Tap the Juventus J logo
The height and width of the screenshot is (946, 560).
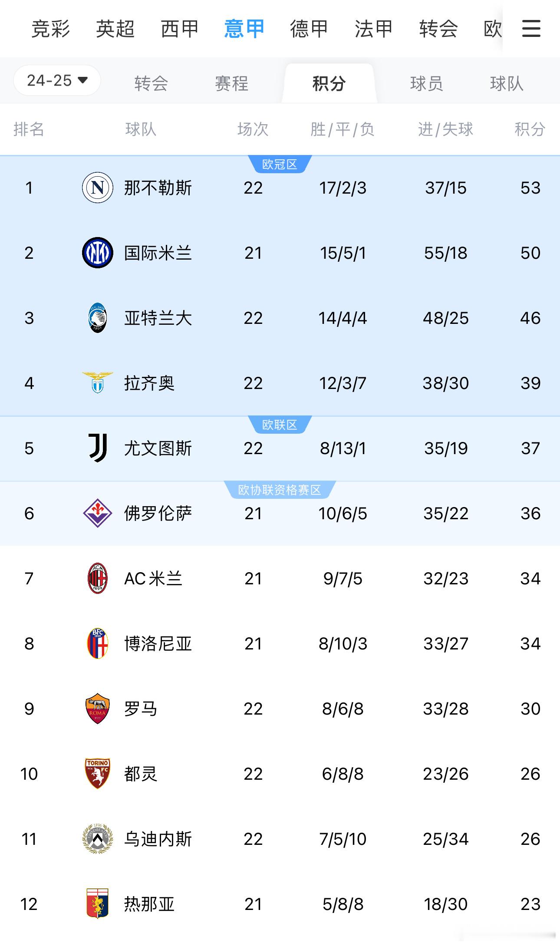pyautogui.click(x=98, y=448)
